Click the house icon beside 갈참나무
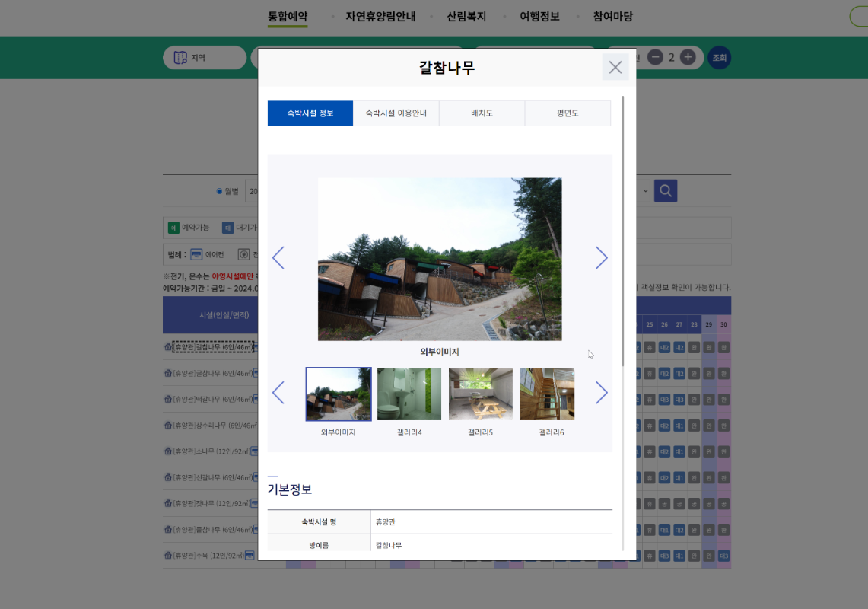Image resolution: width=868 pixels, height=609 pixels. click(168, 348)
